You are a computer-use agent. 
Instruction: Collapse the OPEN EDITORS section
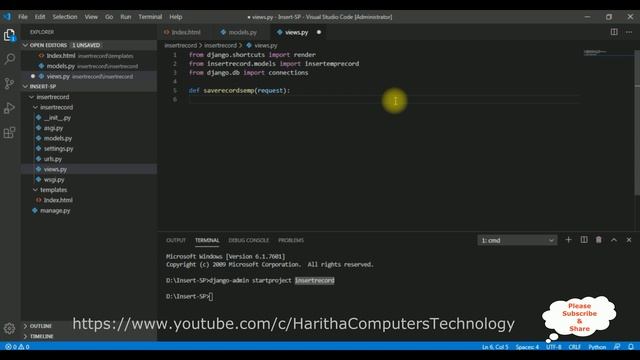[89, 45]
